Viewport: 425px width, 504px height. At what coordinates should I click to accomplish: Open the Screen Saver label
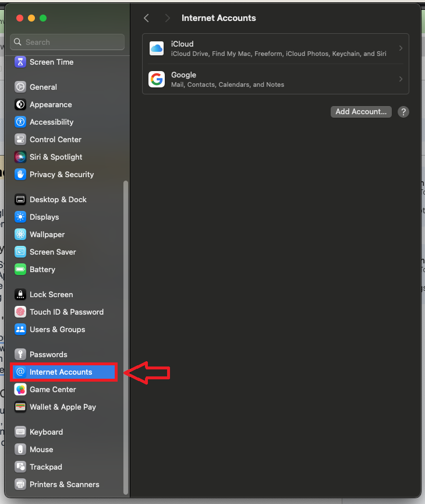52,252
